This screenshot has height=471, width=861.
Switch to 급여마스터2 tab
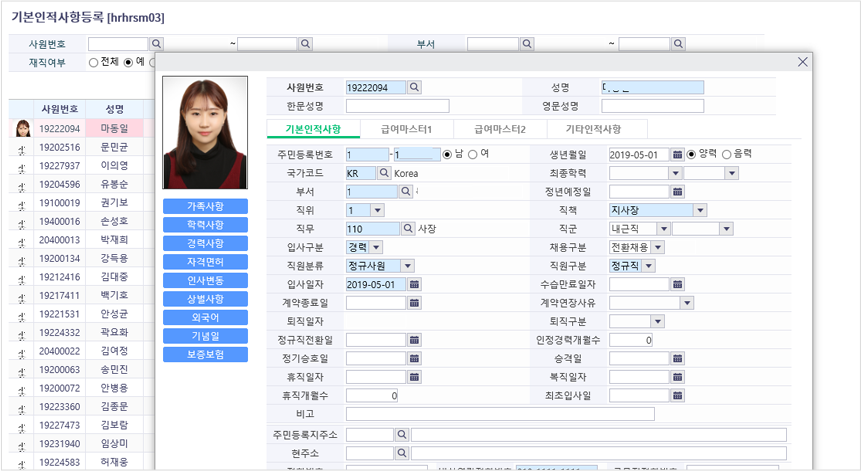[x=500, y=129]
